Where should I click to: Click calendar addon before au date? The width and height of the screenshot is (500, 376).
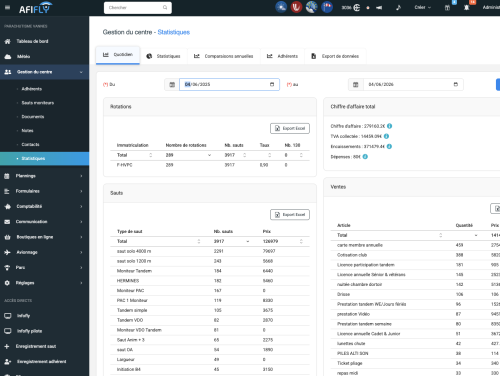click(x=356, y=85)
